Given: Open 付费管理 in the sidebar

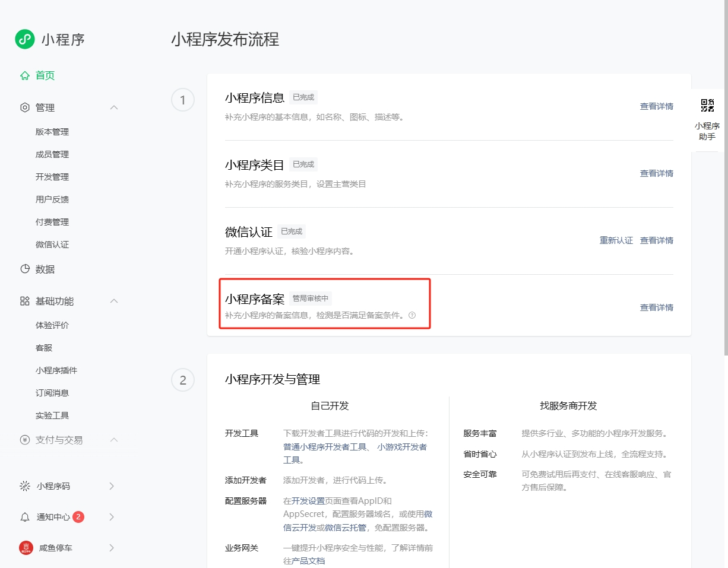Looking at the screenshot, I should click(x=52, y=222).
